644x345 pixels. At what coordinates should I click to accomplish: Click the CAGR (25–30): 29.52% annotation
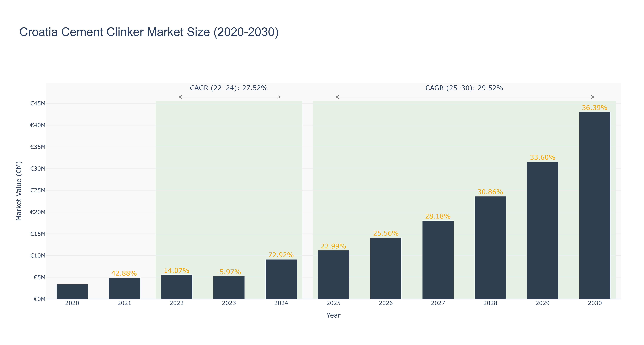[x=464, y=88]
